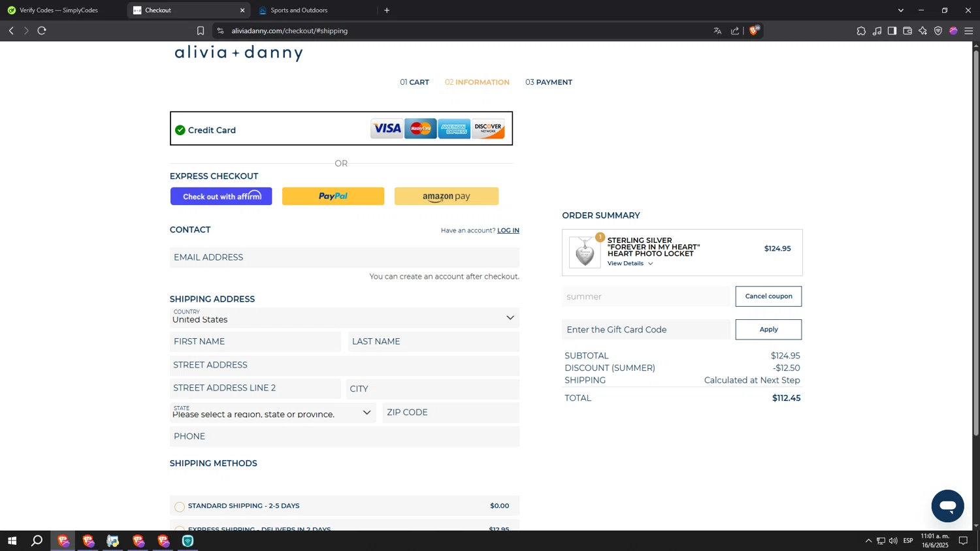Click into the City field
Image resolution: width=980 pixels, height=551 pixels.
tap(433, 389)
